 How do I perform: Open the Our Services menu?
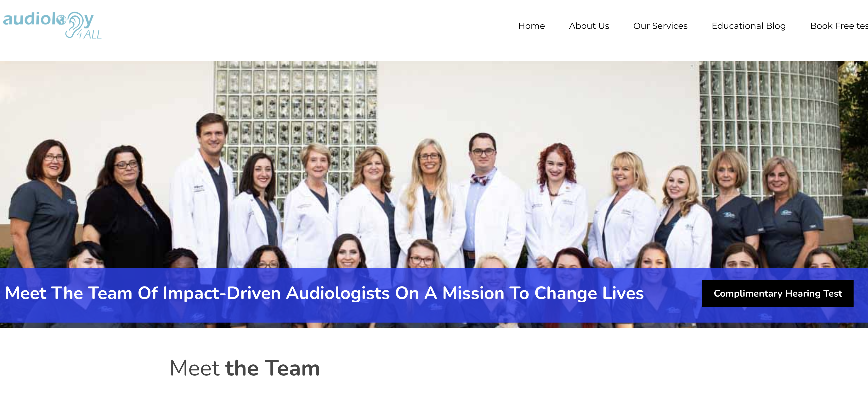(x=660, y=26)
